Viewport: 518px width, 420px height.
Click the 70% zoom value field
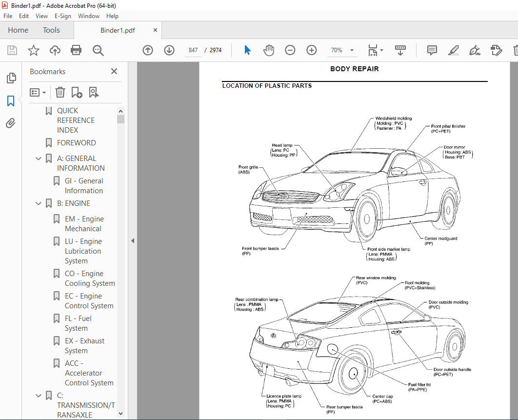tap(337, 50)
